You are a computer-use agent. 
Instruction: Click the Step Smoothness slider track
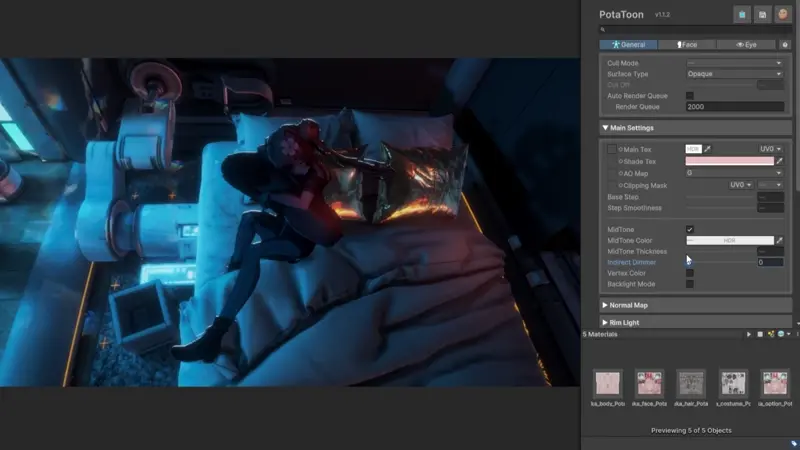[x=721, y=208]
